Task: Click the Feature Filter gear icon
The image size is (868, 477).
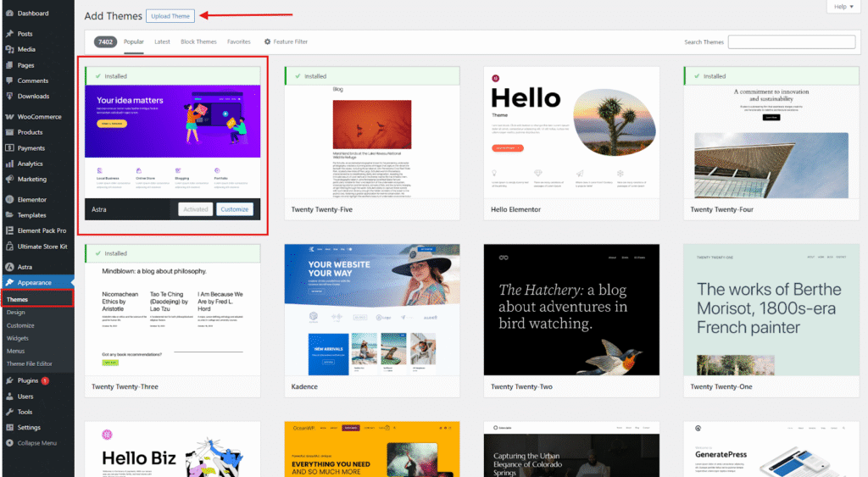Action: [x=267, y=42]
